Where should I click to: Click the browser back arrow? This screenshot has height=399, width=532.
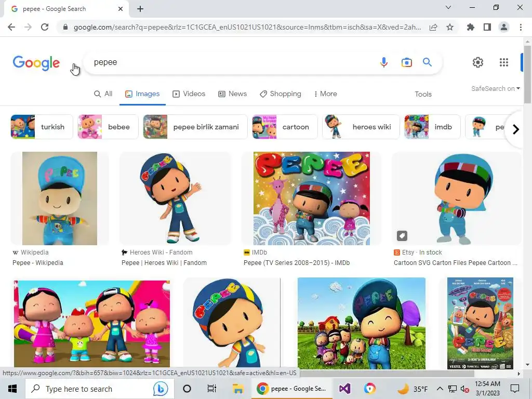pyautogui.click(x=11, y=27)
